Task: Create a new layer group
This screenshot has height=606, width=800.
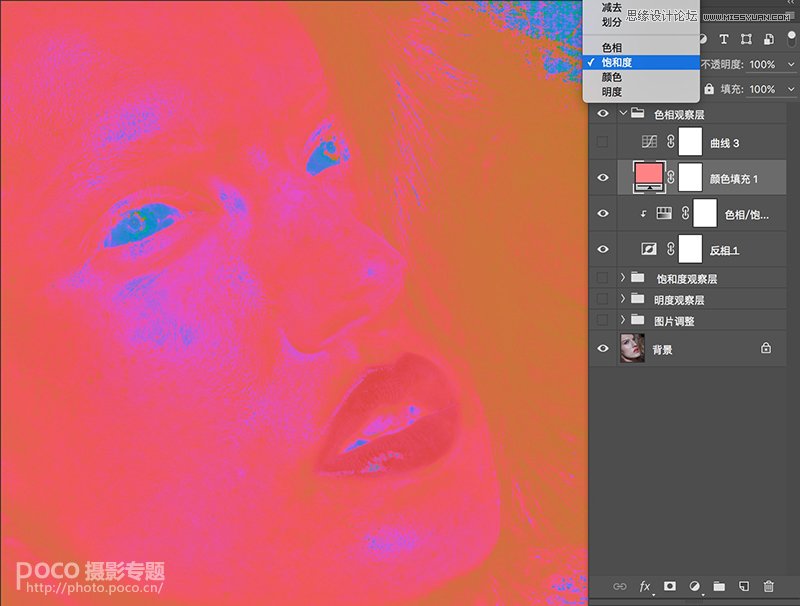Action: coord(719,586)
